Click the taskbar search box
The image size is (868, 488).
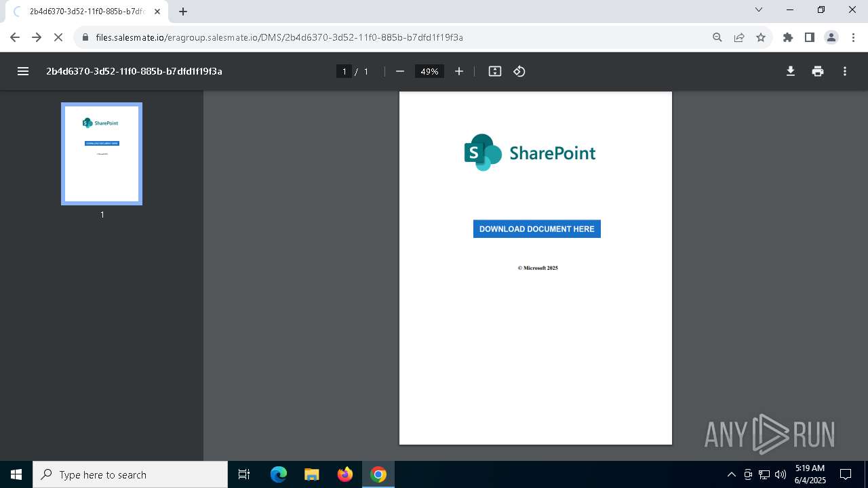point(130,474)
